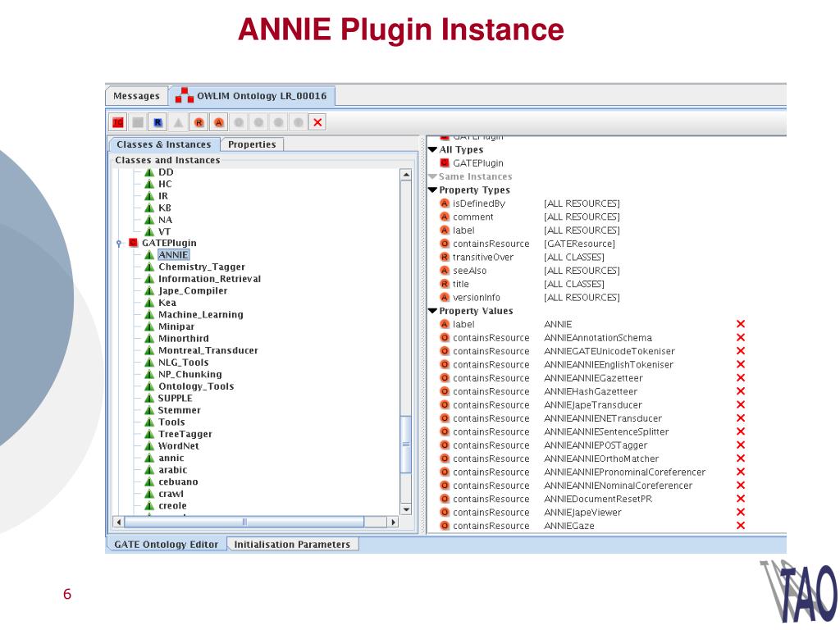
Task: Click the greyed square subclass toolbar icon
Action: [138, 123]
